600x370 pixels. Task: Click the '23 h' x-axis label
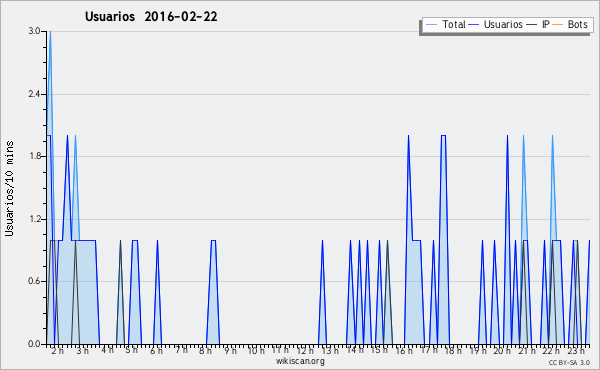pyautogui.click(x=576, y=351)
